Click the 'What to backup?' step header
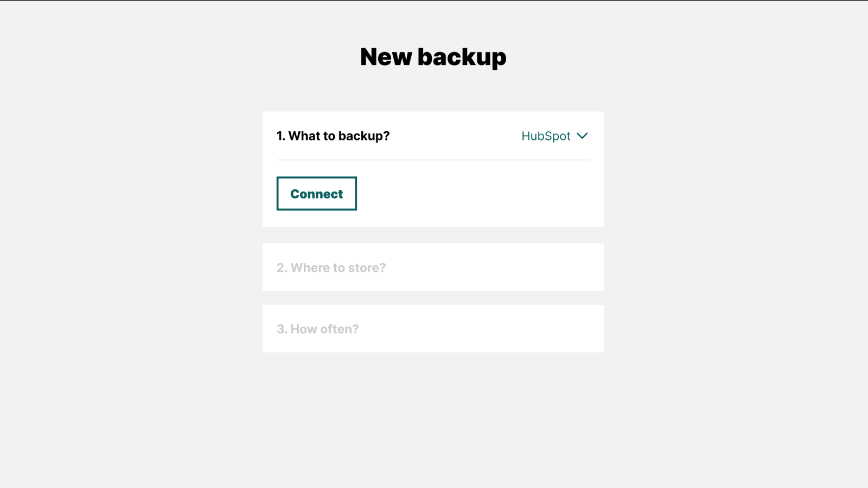 (x=333, y=136)
